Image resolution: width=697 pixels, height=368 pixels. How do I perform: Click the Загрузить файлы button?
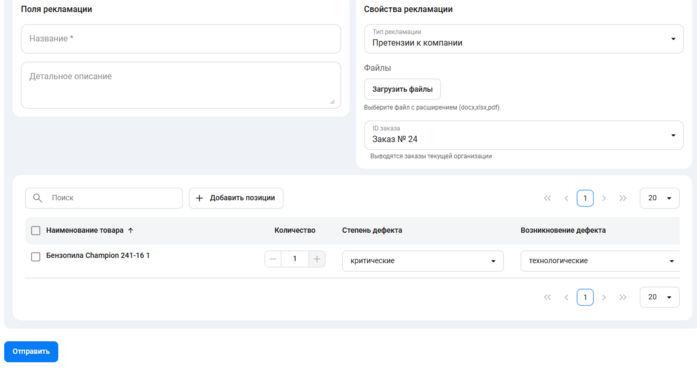[402, 89]
